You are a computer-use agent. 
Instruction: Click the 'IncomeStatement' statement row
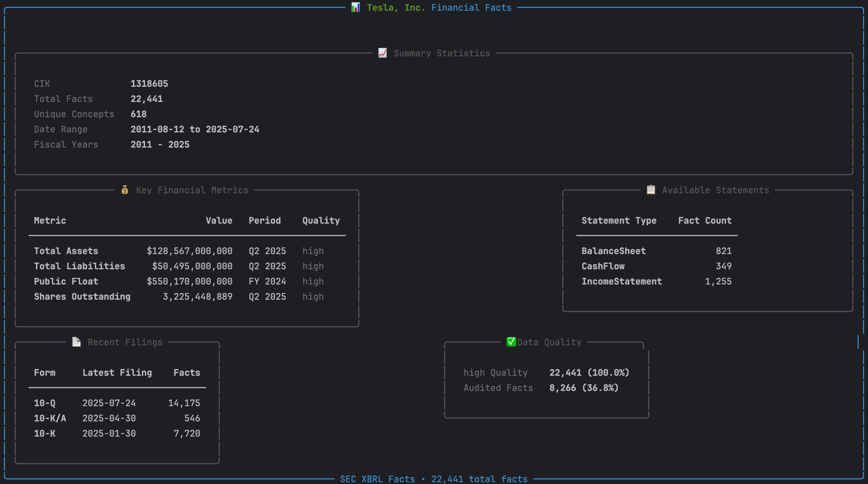(622, 281)
